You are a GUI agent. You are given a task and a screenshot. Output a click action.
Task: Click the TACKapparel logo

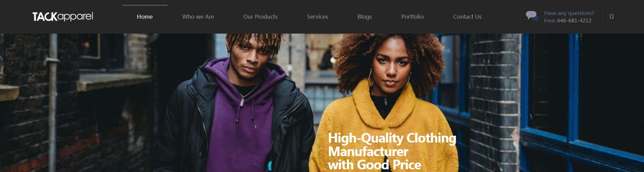[x=62, y=17]
